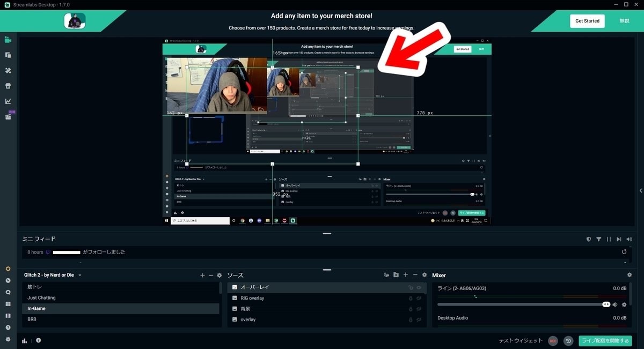The height and width of the screenshot is (349, 644).
Task: Pause the mini feed alert queue
Action: 609,239
